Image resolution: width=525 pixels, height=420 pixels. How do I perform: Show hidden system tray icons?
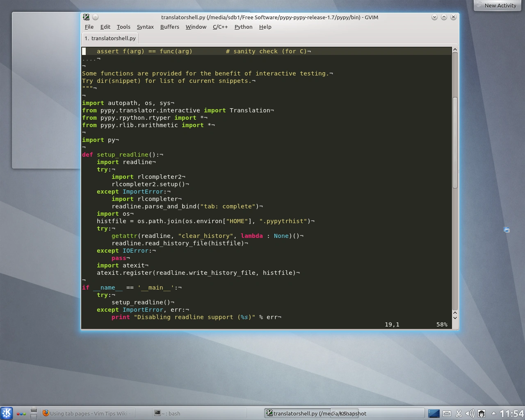(x=493, y=413)
